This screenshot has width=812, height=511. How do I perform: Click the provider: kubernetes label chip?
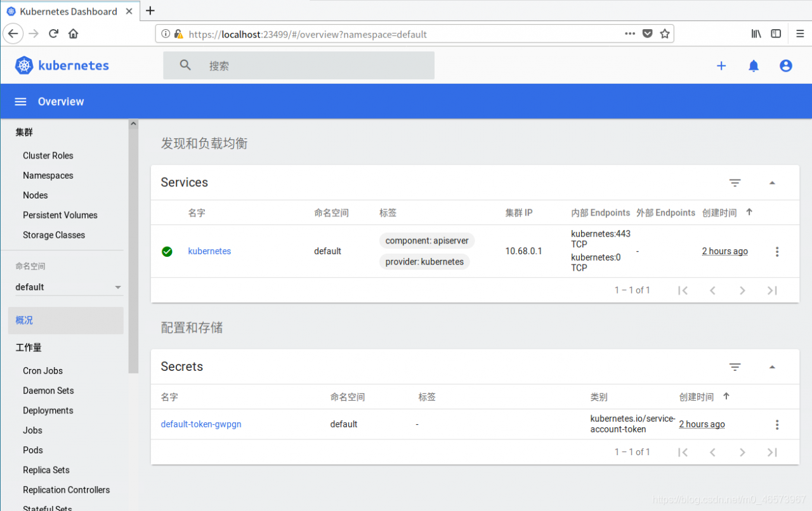424,262
